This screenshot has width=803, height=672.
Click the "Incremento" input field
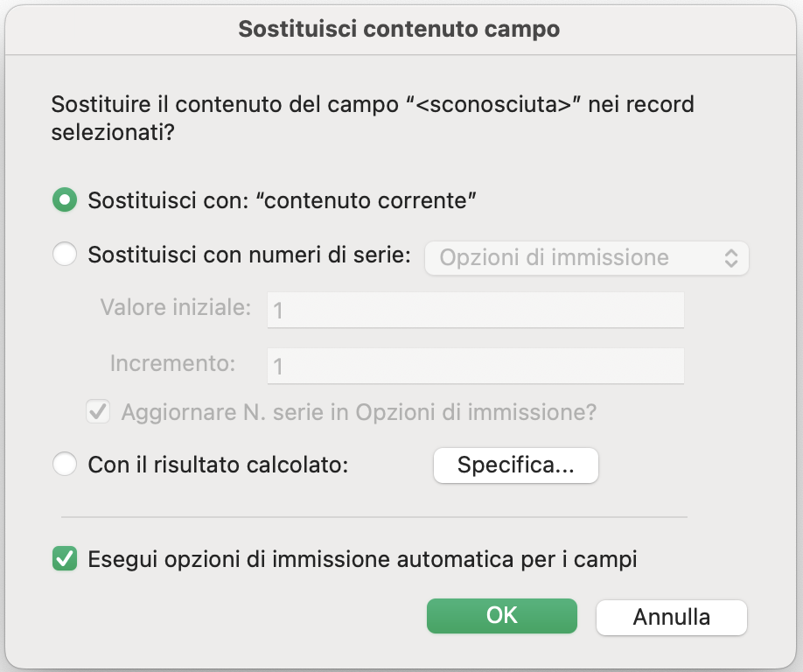(475, 366)
